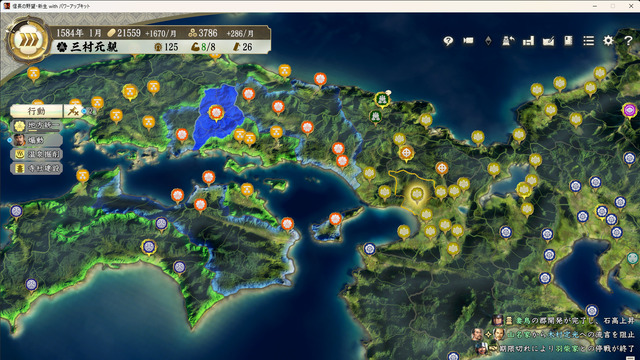Click the map with pen icon
This screenshot has height=360, width=640.
point(548,41)
